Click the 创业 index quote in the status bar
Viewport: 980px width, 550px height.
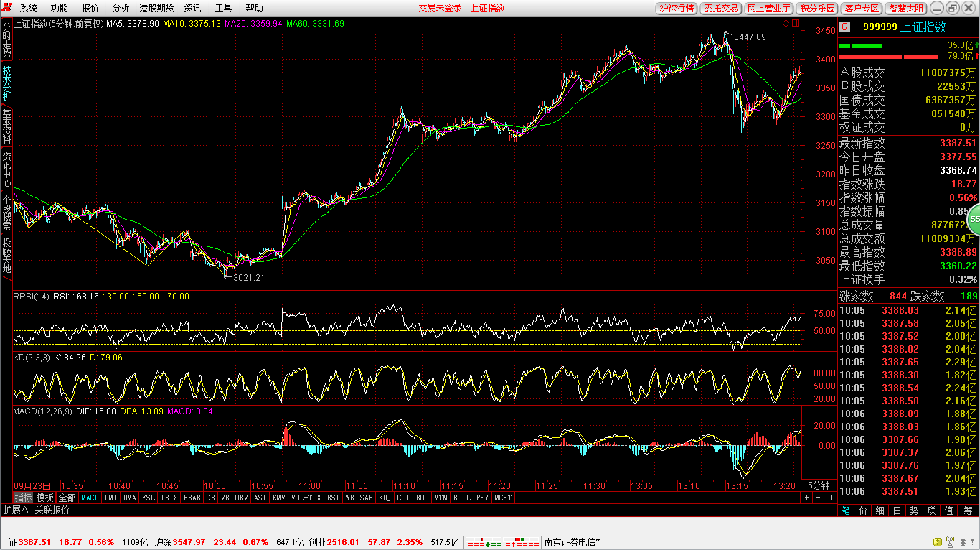[383, 542]
